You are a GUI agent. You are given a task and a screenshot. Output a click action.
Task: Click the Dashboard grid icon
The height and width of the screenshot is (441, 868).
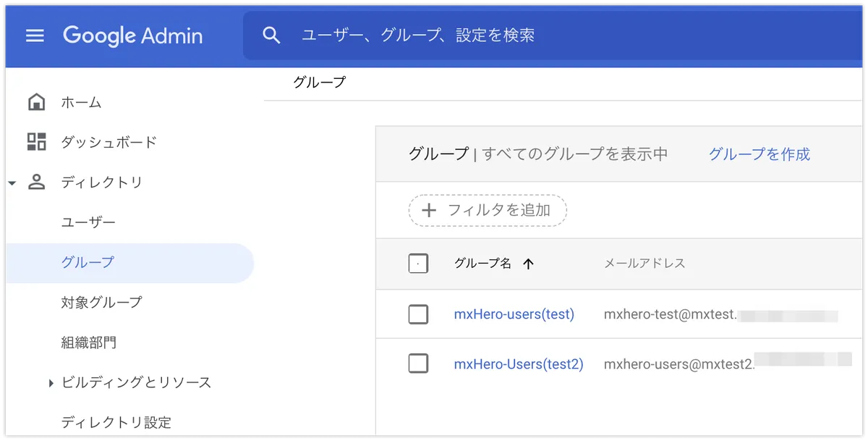pos(36,142)
